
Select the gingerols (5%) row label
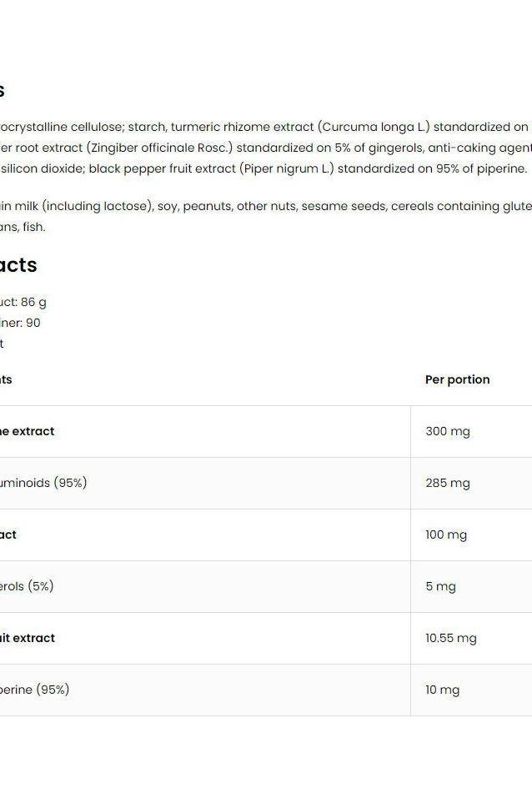tap(27, 586)
